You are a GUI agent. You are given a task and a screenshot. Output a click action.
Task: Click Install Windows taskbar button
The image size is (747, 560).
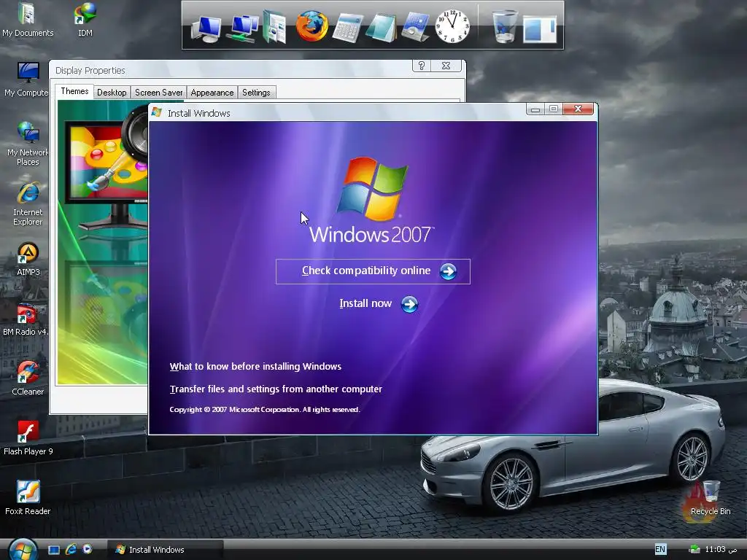point(166,550)
